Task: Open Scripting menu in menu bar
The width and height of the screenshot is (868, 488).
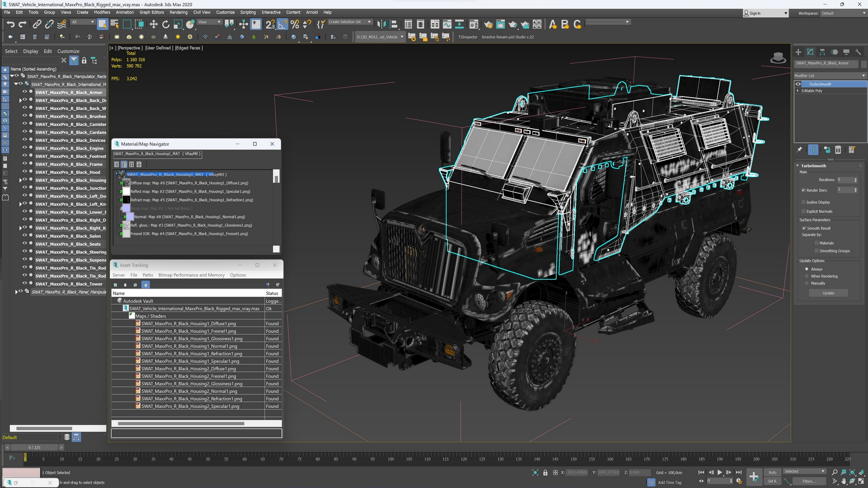Action: point(248,12)
